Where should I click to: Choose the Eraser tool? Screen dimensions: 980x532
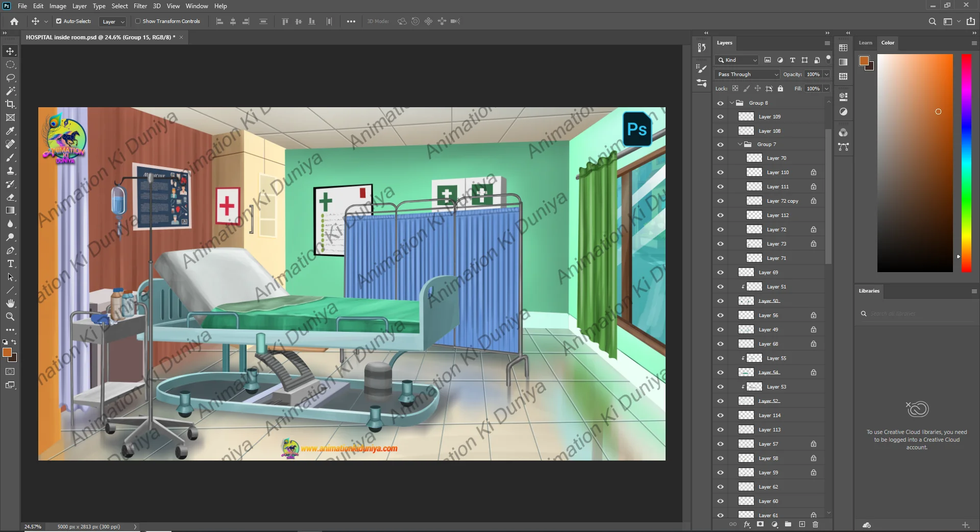click(10, 198)
